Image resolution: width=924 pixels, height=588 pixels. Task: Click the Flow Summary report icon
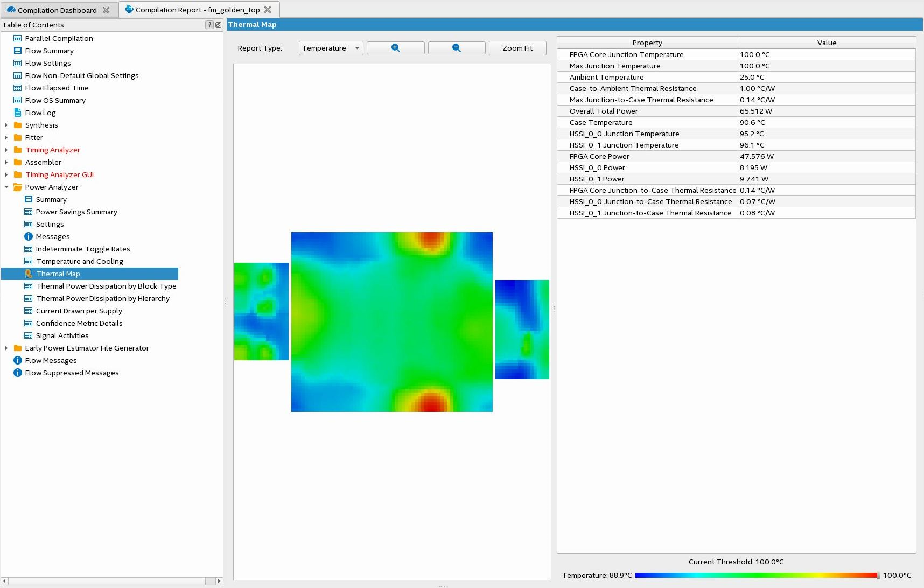(18, 51)
